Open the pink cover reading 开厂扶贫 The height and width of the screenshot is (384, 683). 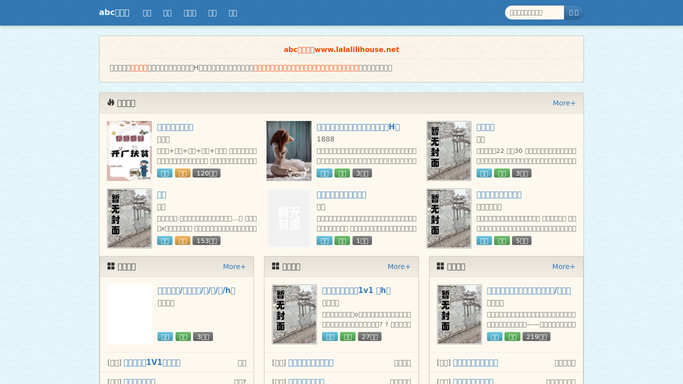(x=129, y=151)
